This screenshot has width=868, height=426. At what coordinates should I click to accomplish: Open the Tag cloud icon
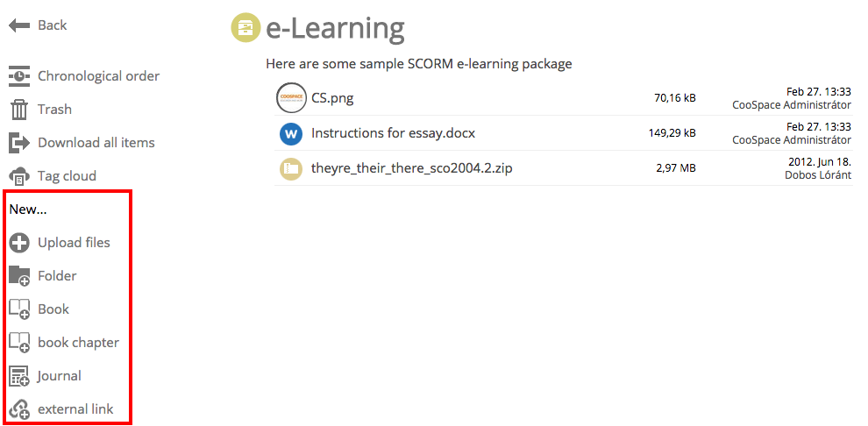click(x=19, y=176)
